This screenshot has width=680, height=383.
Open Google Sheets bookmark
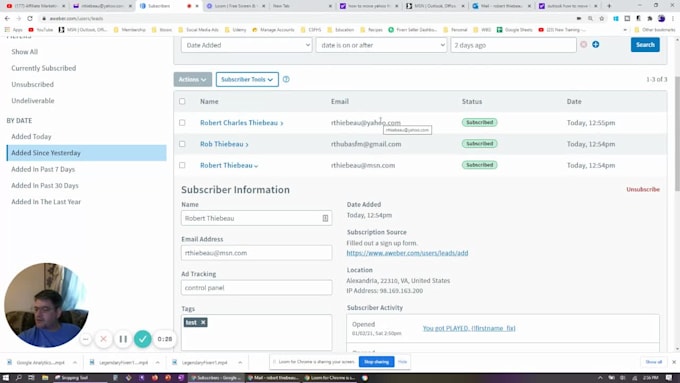coord(514,29)
